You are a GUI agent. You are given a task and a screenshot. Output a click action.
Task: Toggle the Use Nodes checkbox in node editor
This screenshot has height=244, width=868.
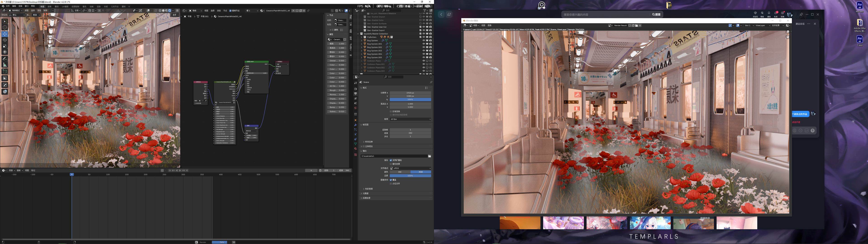tap(231, 11)
